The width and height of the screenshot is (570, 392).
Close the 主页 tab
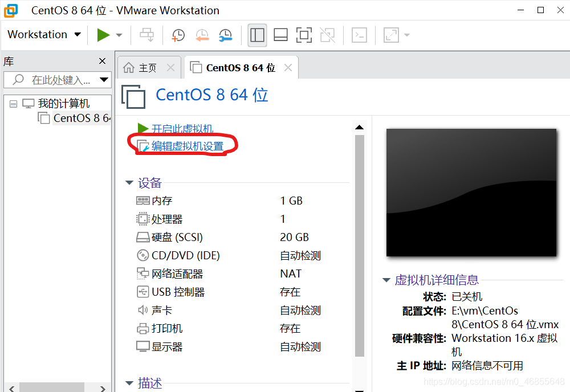pyautogui.click(x=170, y=67)
